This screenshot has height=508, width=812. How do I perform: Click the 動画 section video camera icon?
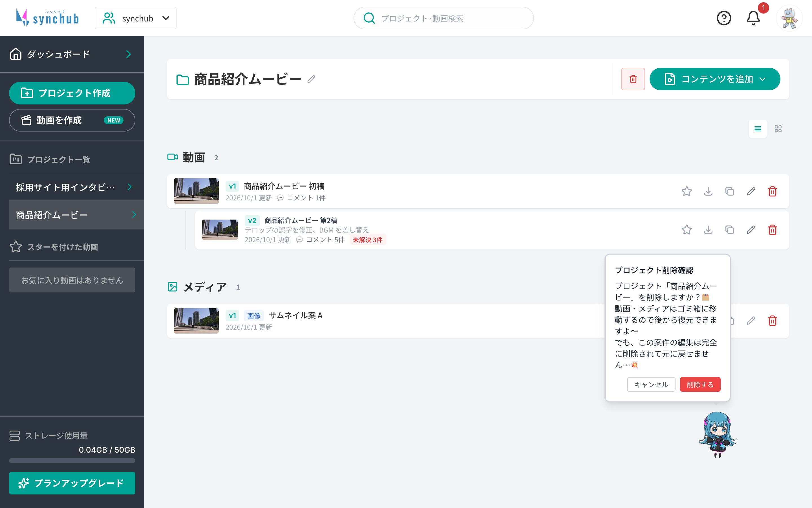coord(173,157)
